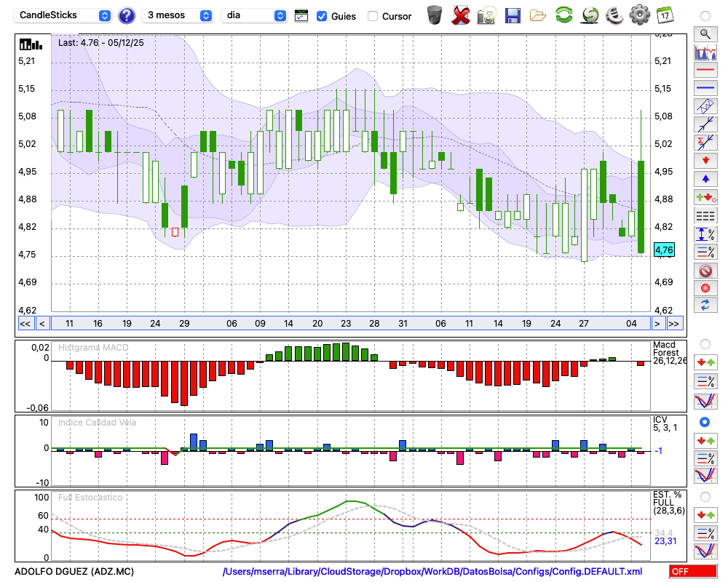This screenshot has height=582, width=728.
Task: Click the trash can delete icon
Action: coord(435,15)
